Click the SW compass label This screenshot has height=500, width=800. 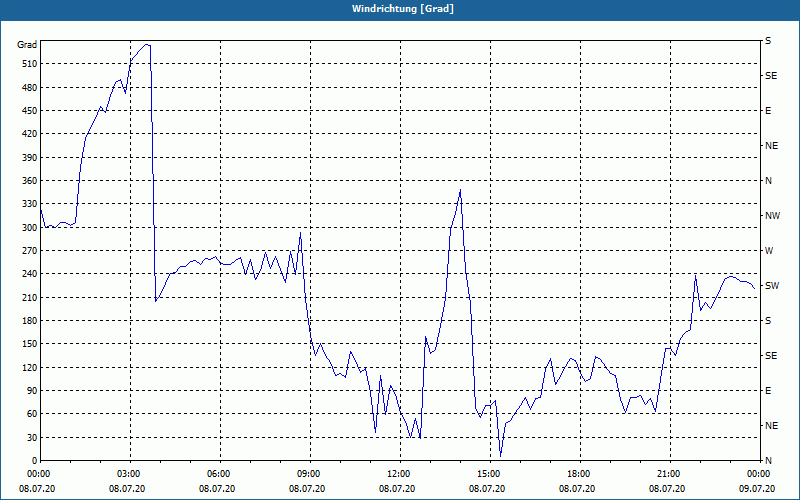tap(772, 286)
